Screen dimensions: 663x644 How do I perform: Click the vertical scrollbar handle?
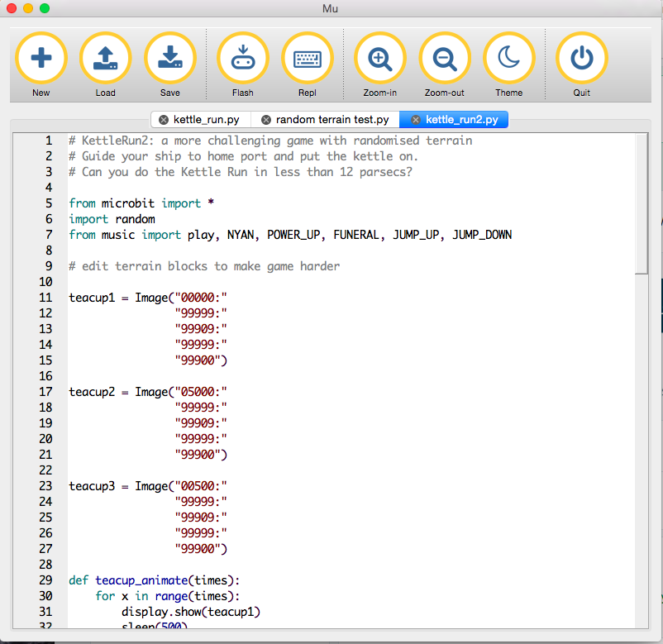point(642,203)
